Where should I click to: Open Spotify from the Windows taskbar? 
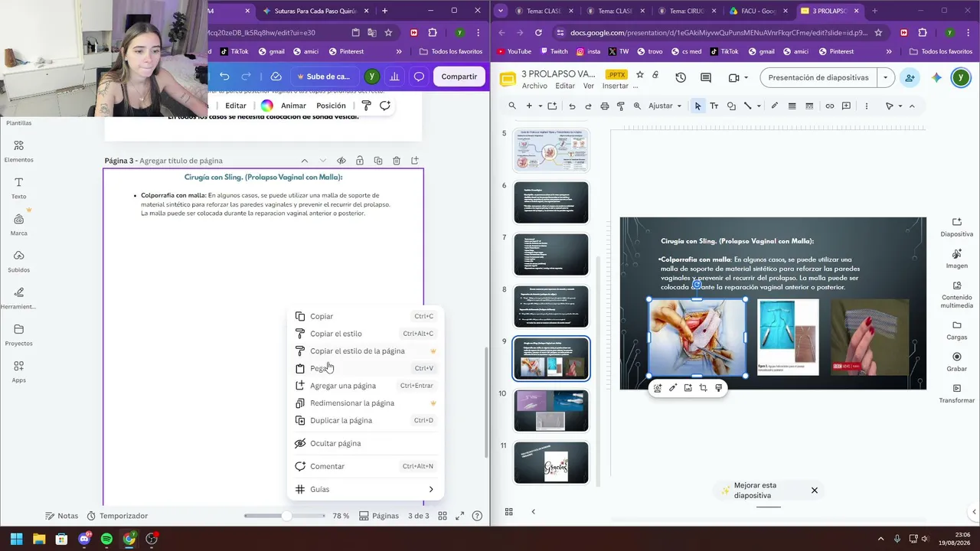(106, 539)
